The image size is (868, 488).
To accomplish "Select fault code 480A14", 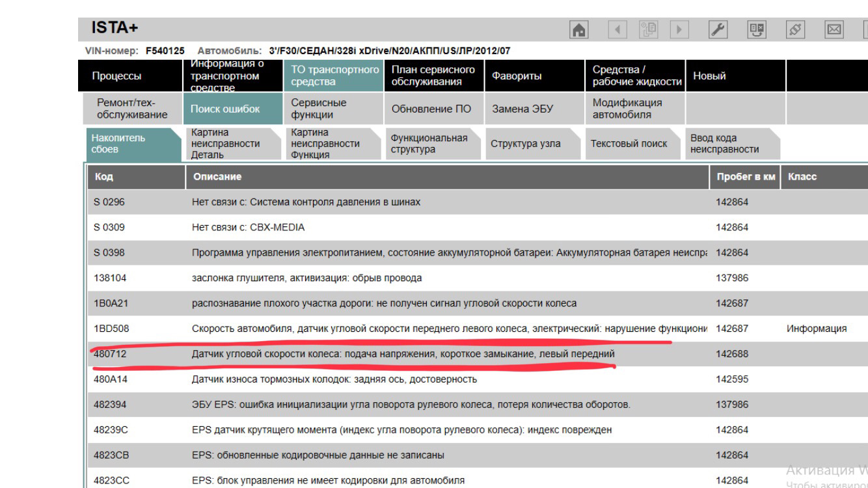I will [x=111, y=380].
